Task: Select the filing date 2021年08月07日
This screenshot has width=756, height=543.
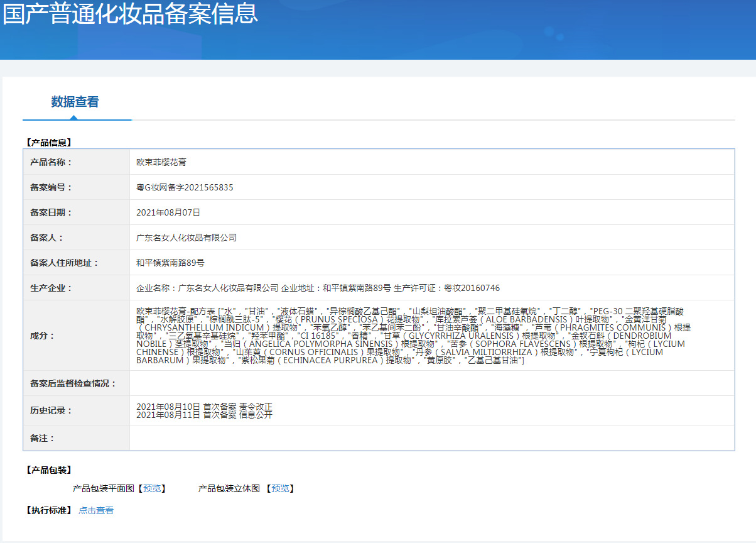Action: click(x=168, y=212)
